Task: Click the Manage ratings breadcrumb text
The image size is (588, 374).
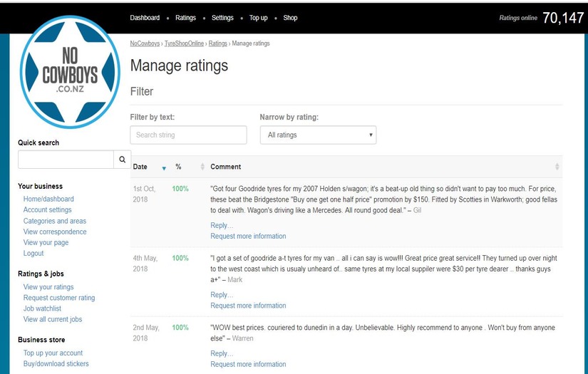Action: coord(251,43)
